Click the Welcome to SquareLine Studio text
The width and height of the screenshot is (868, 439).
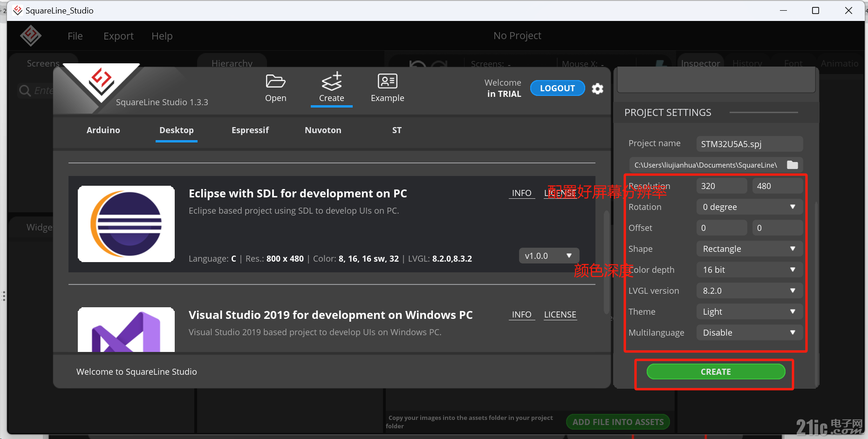pyautogui.click(x=137, y=371)
